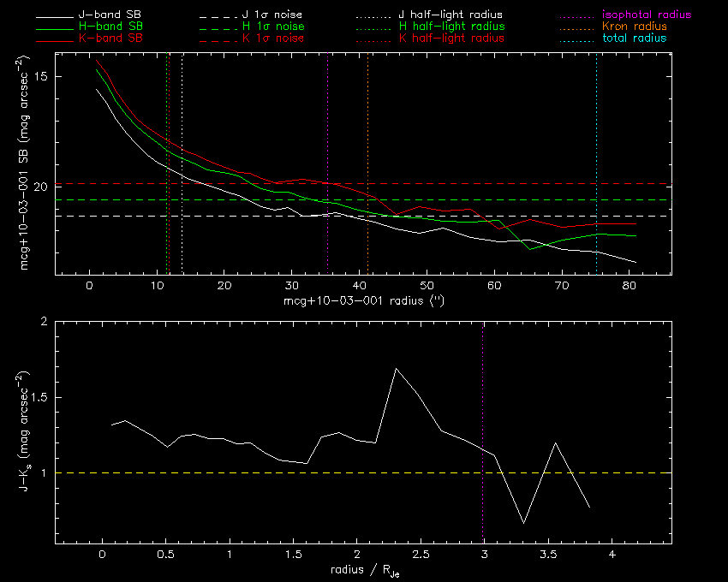This screenshot has width=728, height=582.
Task: Click the magenta isophotal radius legend label
Action: tap(647, 15)
